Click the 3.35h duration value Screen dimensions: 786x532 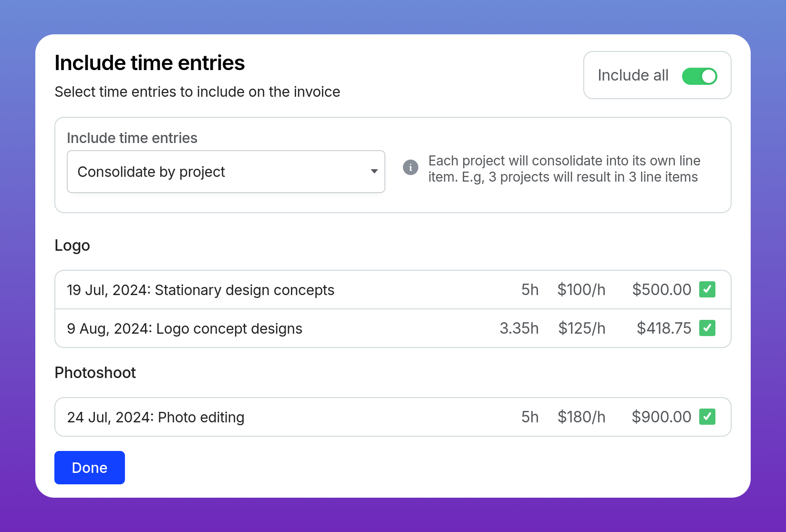pos(519,328)
